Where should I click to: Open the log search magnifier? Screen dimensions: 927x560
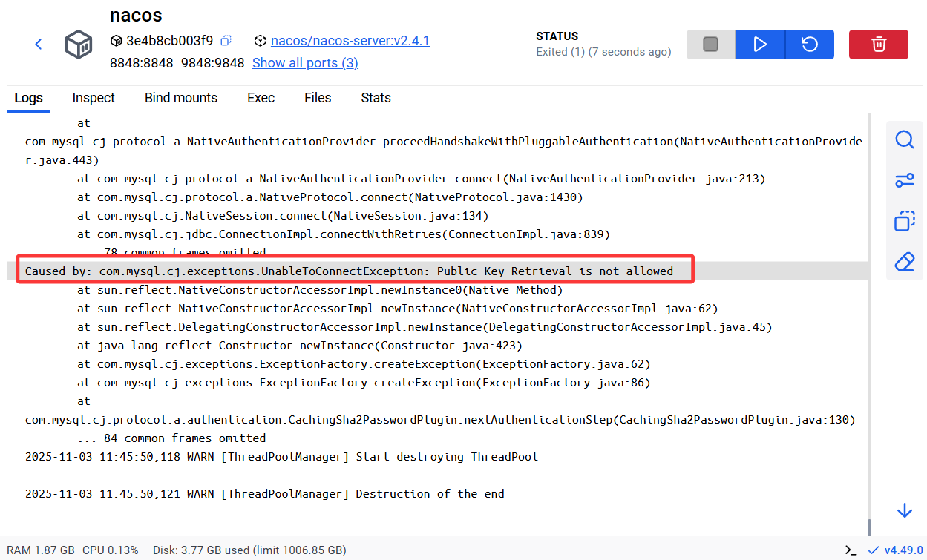pos(904,139)
